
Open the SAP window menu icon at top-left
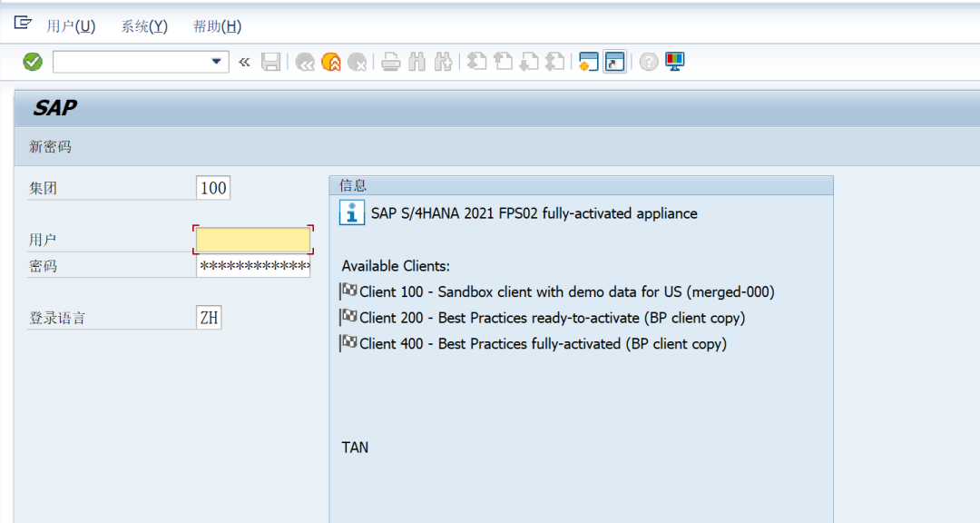pos(24,24)
